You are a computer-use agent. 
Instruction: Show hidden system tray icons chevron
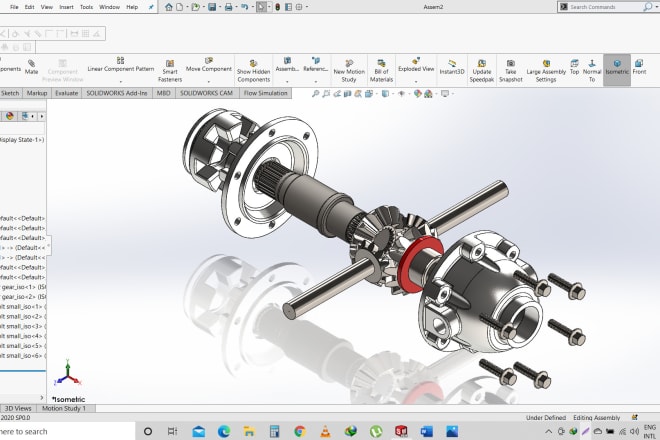pyautogui.click(x=548, y=431)
